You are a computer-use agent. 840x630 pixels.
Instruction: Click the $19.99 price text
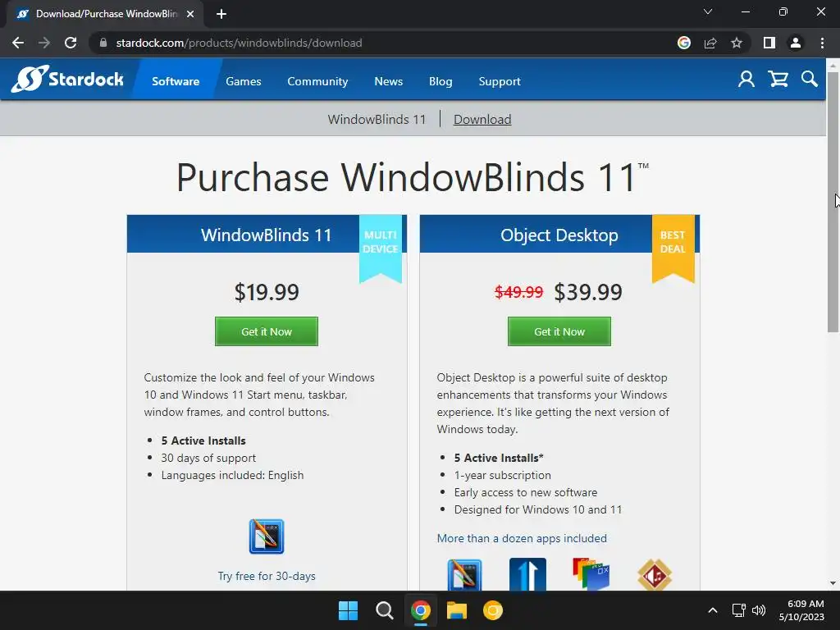point(267,292)
